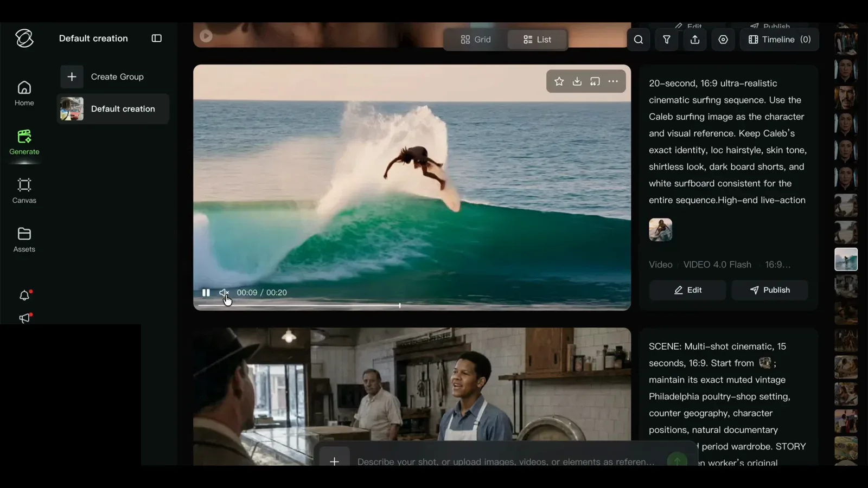
Task: Go to Home in the sidebar
Action: coord(24,93)
